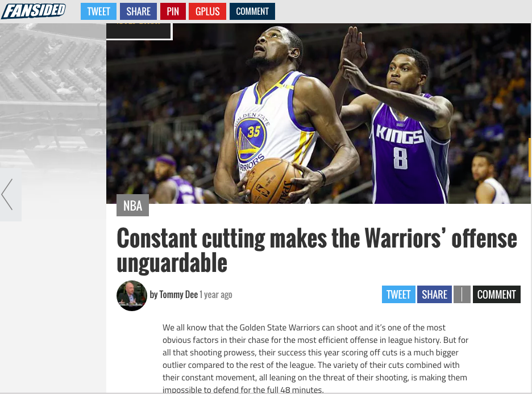Click the GPLUS share button

207,11
